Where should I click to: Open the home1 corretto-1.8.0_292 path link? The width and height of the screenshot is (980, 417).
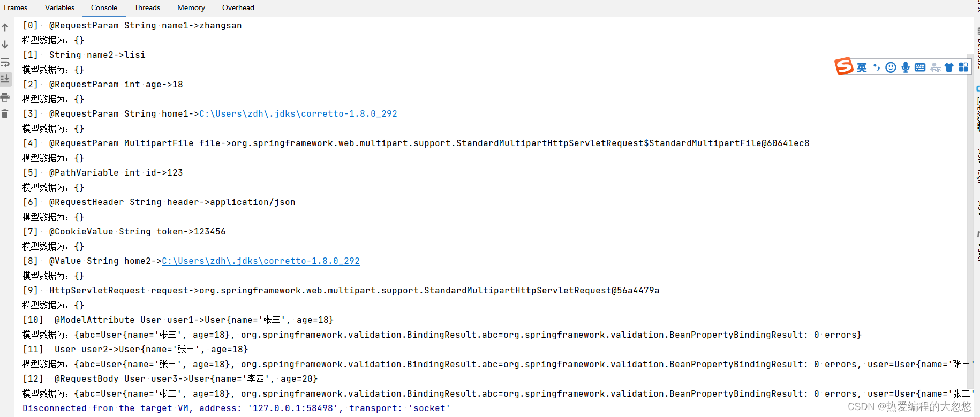coord(298,113)
